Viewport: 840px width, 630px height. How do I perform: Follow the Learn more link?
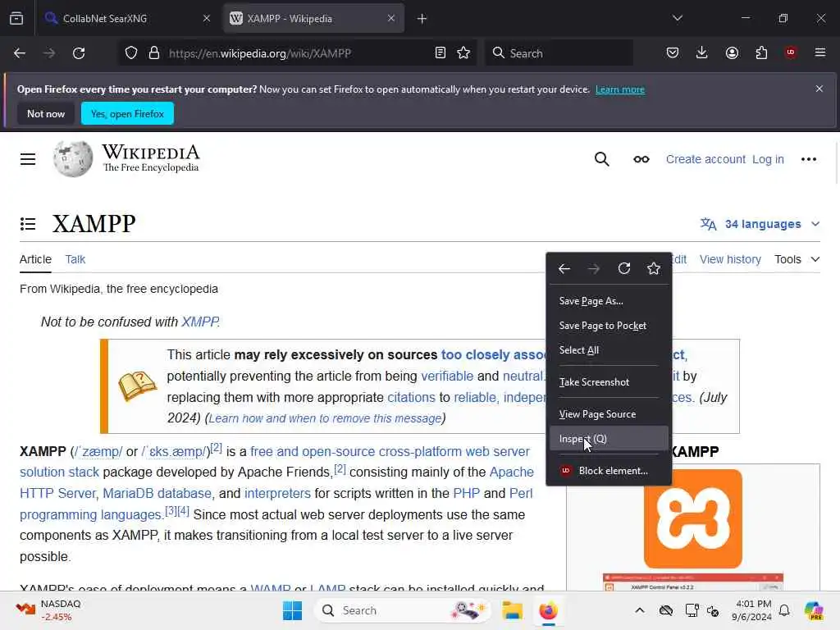pyautogui.click(x=620, y=89)
